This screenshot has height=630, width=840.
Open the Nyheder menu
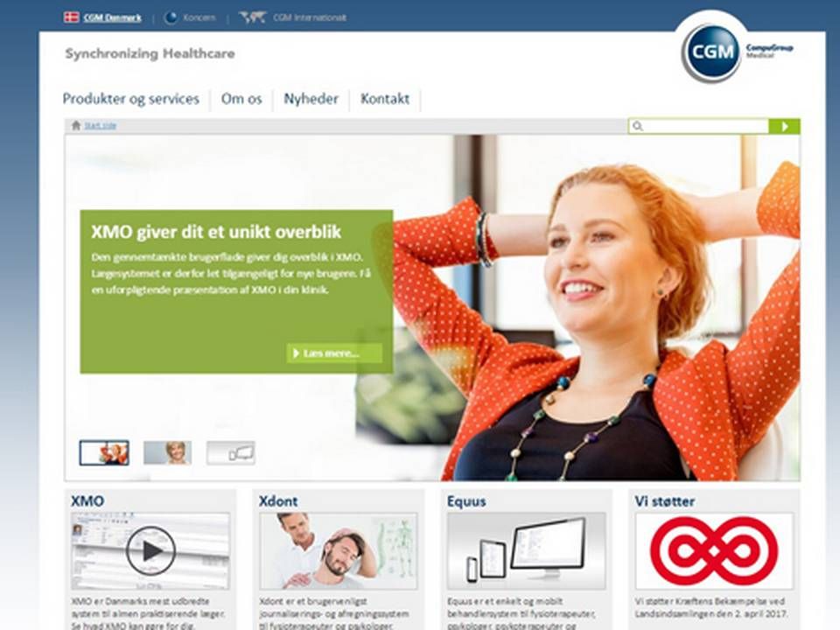311,99
